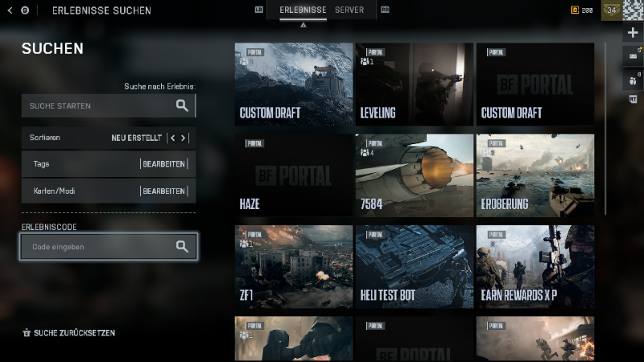The width and height of the screenshot is (644, 362).
Task: Open the notifications card icon in right sidebar
Action: click(633, 55)
